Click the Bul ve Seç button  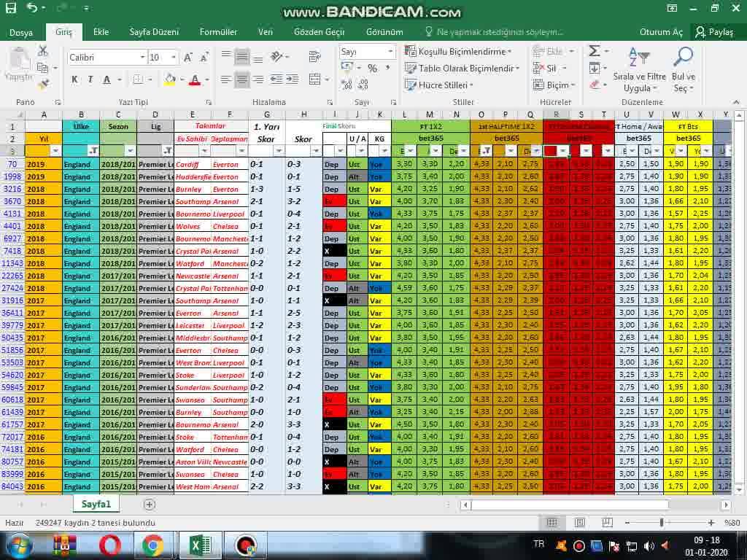click(x=683, y=70)
